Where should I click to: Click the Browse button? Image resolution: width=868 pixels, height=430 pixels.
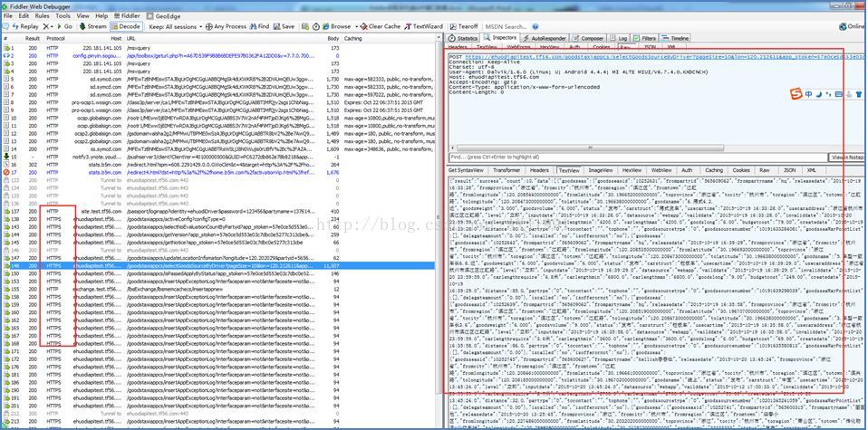pos(337,26)
